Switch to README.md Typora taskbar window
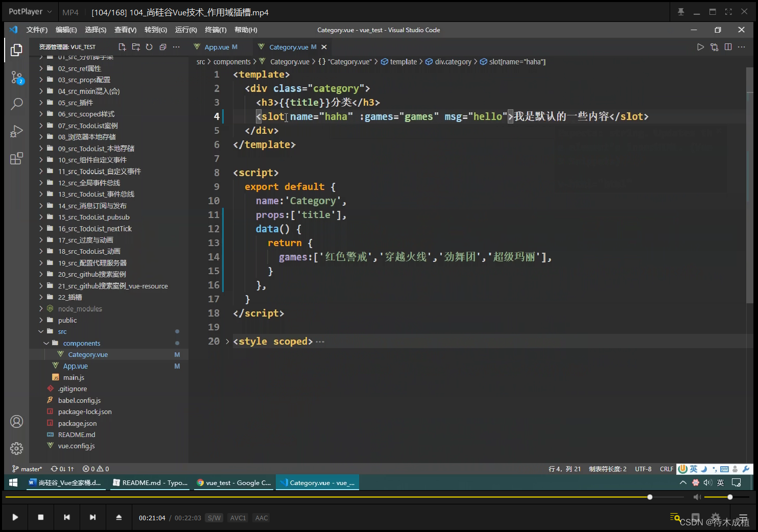 pyautogui.click(x=150, y=482)
